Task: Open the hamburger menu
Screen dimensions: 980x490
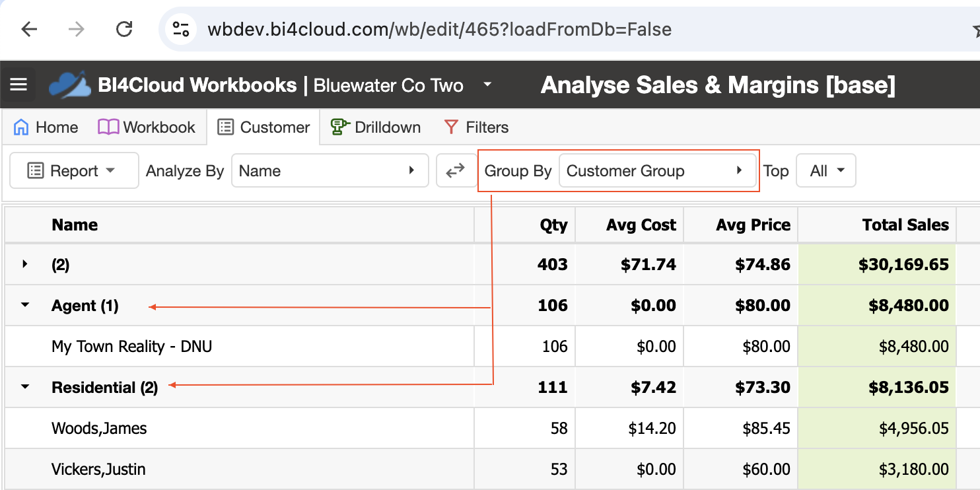Action: 18,85
